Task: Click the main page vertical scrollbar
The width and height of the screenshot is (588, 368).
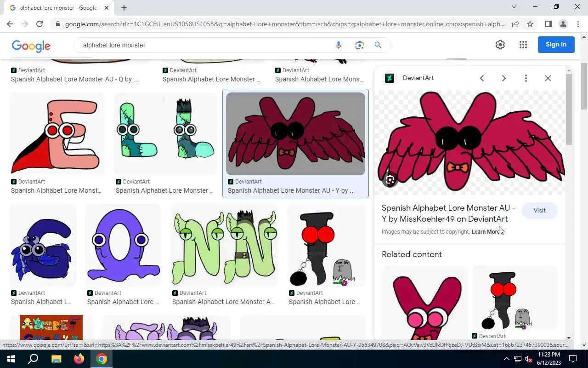Action: tap(584, 86)
